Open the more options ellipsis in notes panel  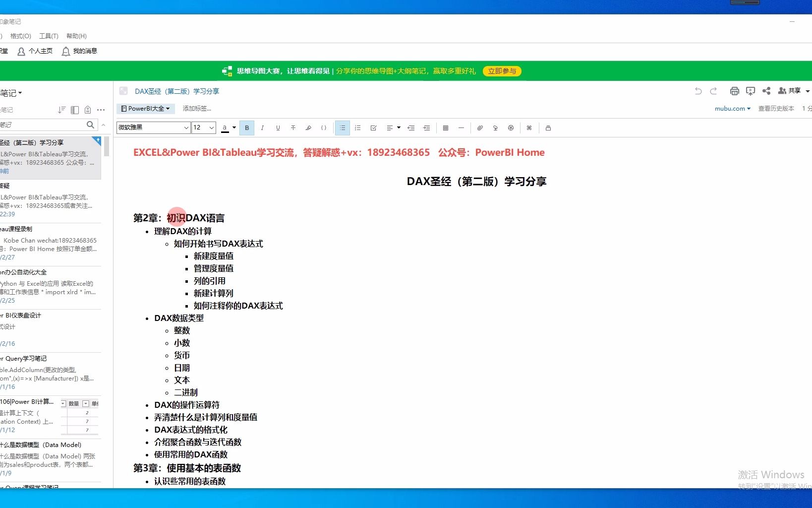point(101,110)
